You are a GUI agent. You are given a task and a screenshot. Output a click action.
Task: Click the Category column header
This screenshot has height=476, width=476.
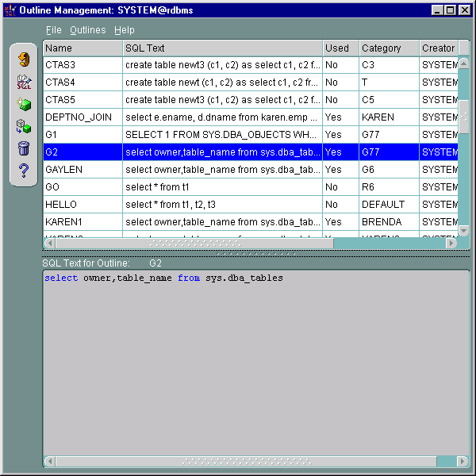tap(389, 48)
